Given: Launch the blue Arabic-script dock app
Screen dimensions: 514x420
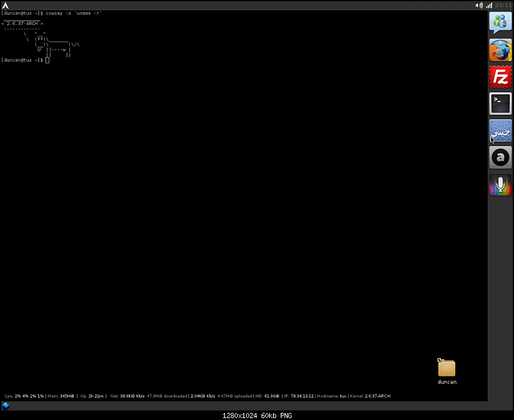Looking at the screenshot, I should pos(500,131).
